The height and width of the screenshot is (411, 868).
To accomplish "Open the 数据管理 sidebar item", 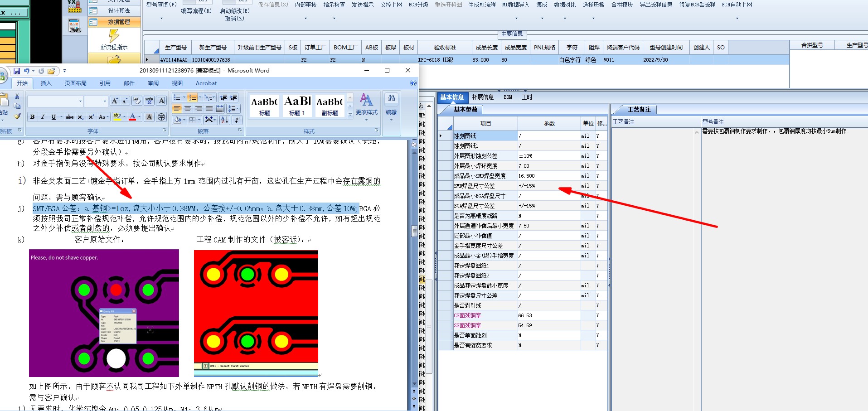I will (x=114, y=22).
